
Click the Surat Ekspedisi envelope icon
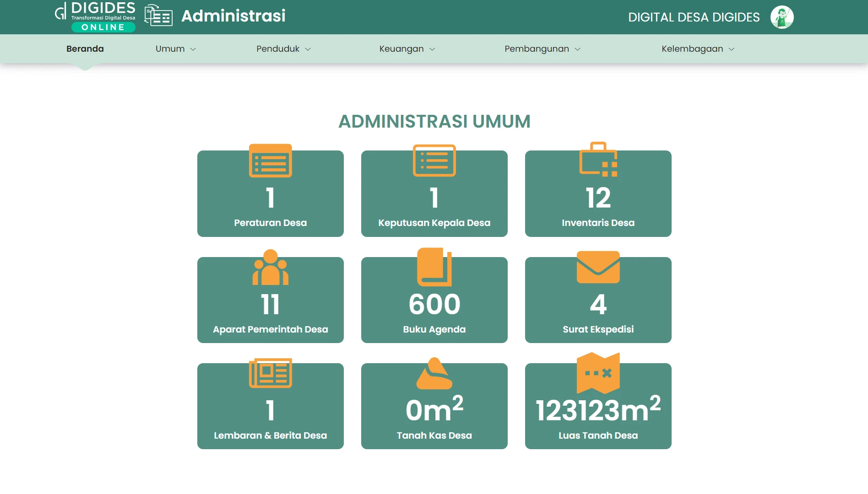pyautogui.click(x=598, y=267)
